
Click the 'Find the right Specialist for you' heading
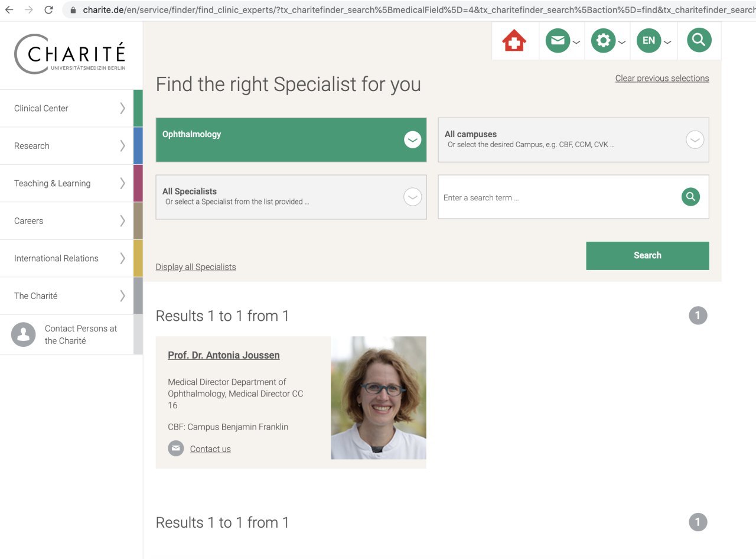pyautogui.click(x=288, y=84)
